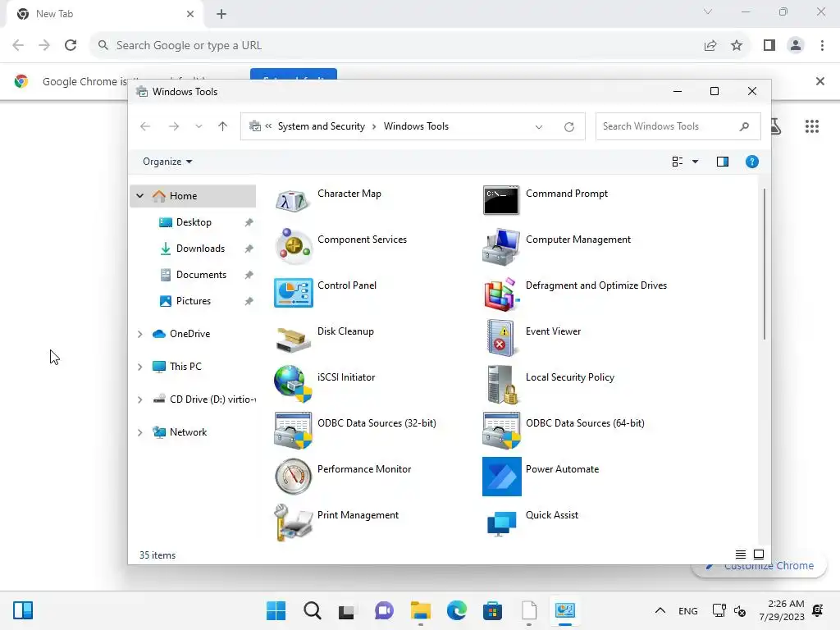Show hidden system tray icons
This screenshot has height=630, width=840.
[660, 610]
